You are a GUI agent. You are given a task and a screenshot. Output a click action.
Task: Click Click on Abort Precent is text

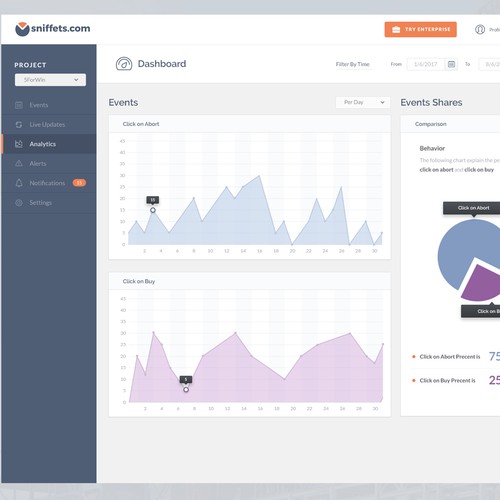coord(450,357)
